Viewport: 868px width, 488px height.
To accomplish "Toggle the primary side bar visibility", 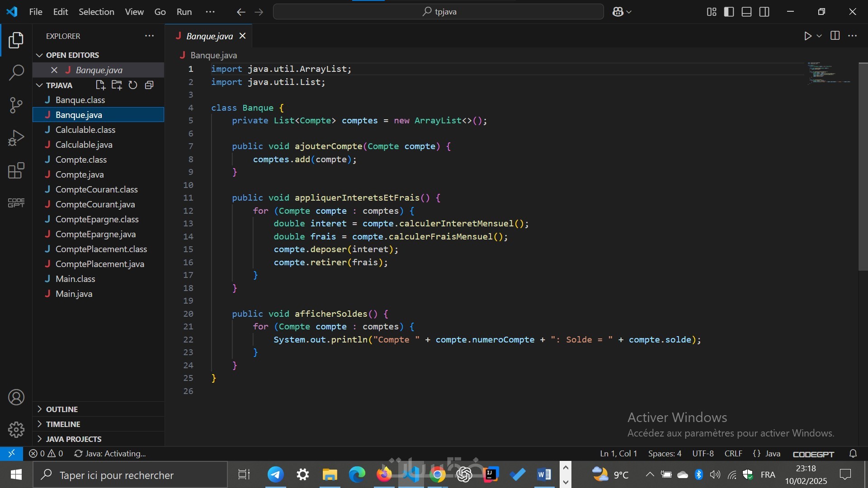I will [x=729, y=12].
